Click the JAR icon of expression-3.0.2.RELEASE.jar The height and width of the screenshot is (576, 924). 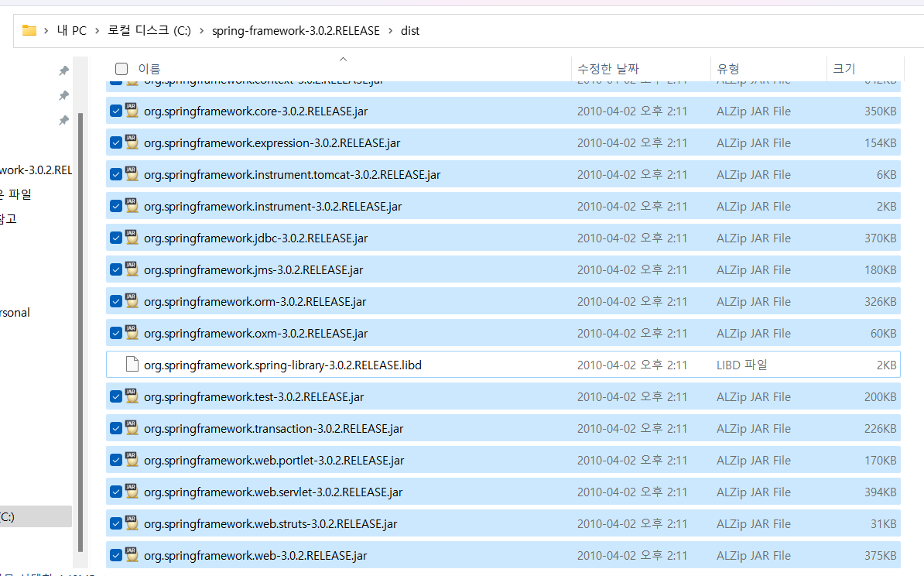click(132, 142)
